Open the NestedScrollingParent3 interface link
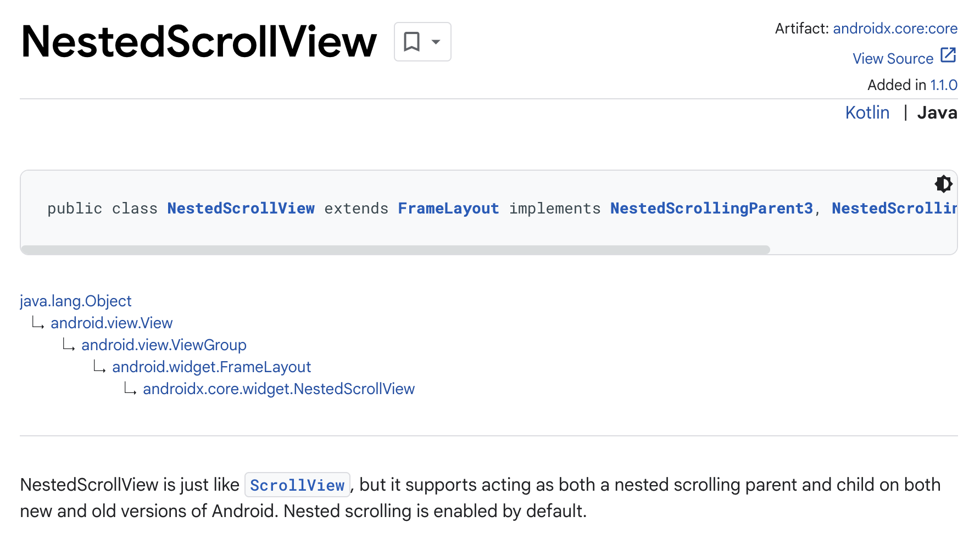 click(711, 209)
